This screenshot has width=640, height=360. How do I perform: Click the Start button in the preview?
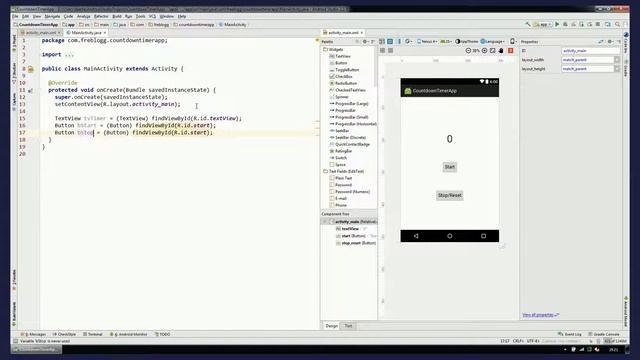pyautogui.click(x=449, y=167)
